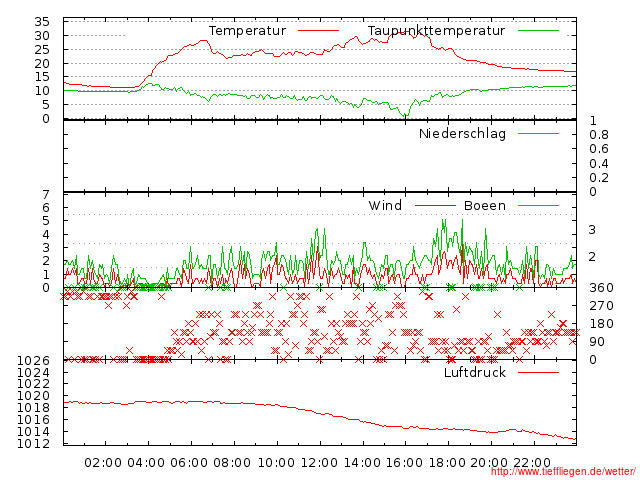Screen dimensions: 640x480
Task: Click the Temperatur legend label
Action: tap(247, 31)
